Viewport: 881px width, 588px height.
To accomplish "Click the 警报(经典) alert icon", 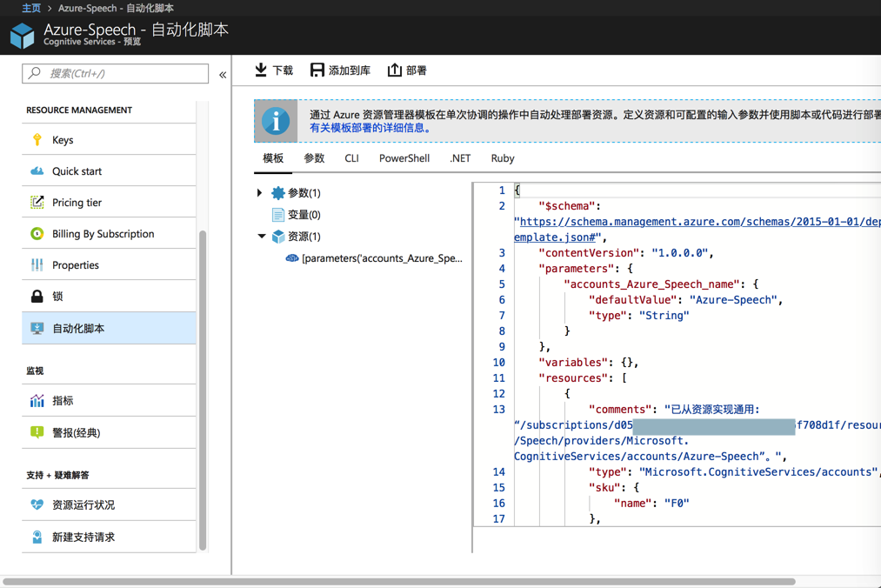I will click(37, 432).
